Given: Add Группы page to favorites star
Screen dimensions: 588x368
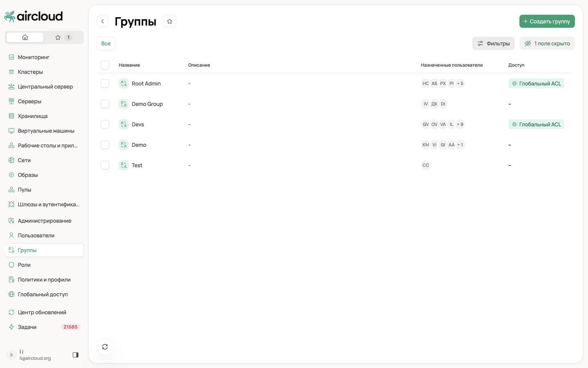Looking at the screenshot, I should [170, 21].
